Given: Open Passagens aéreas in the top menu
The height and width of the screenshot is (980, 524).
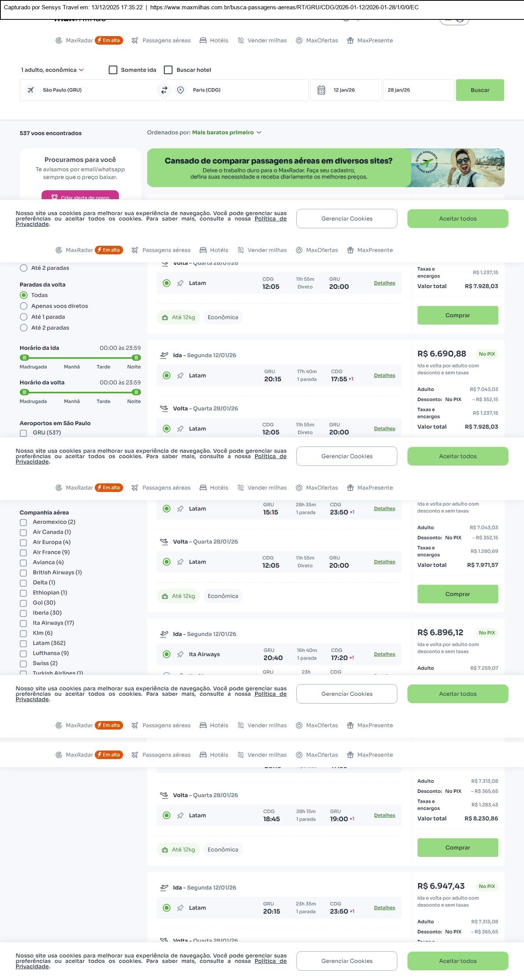Looking at the screenshot, I should click(166, 40).
